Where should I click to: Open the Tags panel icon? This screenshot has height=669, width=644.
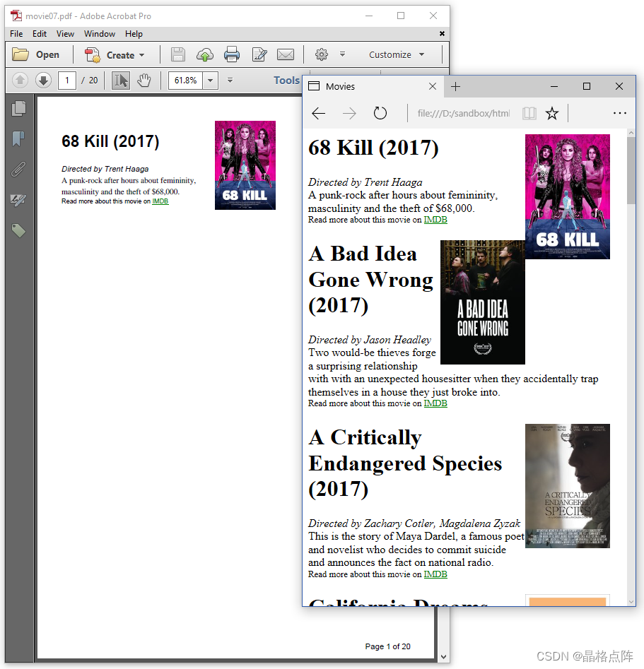[x=19, y=231]
